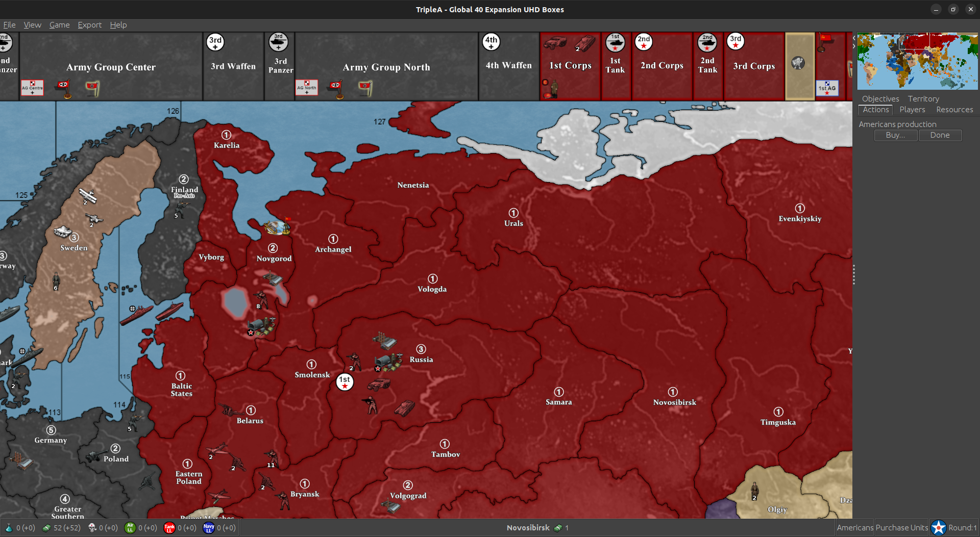
Task: Click the PUs money resource icon
Action: (x=46, y=528)
